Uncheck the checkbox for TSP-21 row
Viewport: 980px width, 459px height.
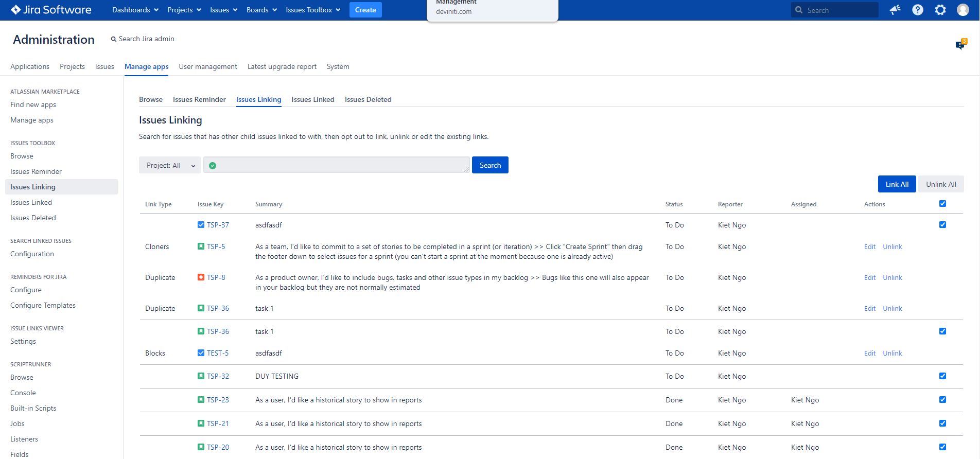(942, 423)
